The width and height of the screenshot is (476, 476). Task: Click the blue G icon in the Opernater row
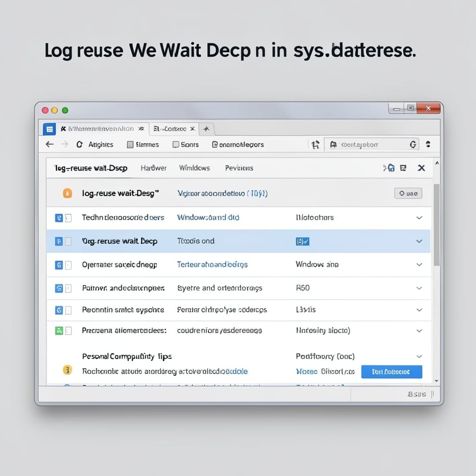pyautogui.click(x=59, y=265)
